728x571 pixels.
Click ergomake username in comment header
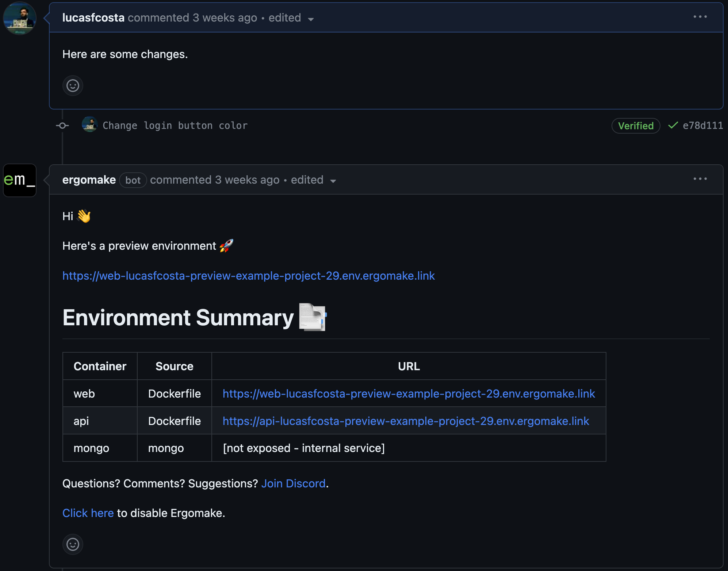89,180
